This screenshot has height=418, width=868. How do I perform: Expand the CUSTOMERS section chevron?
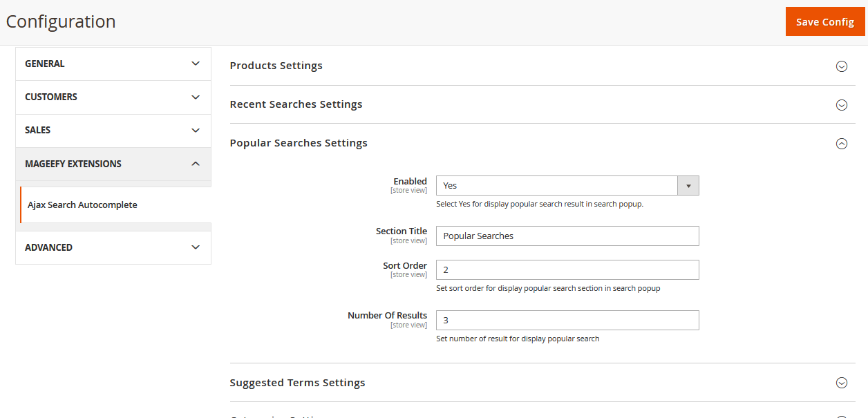coord(196,97)
